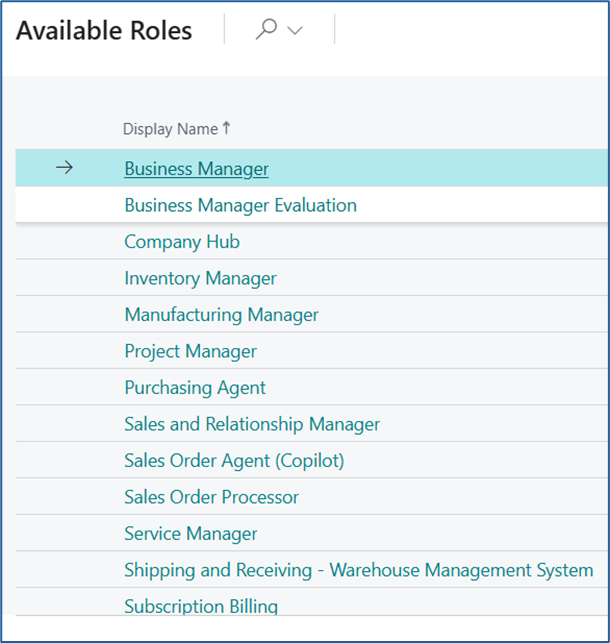610x643 pixels.
Task: Expand the search options chevron
Action: pos(295,30)
